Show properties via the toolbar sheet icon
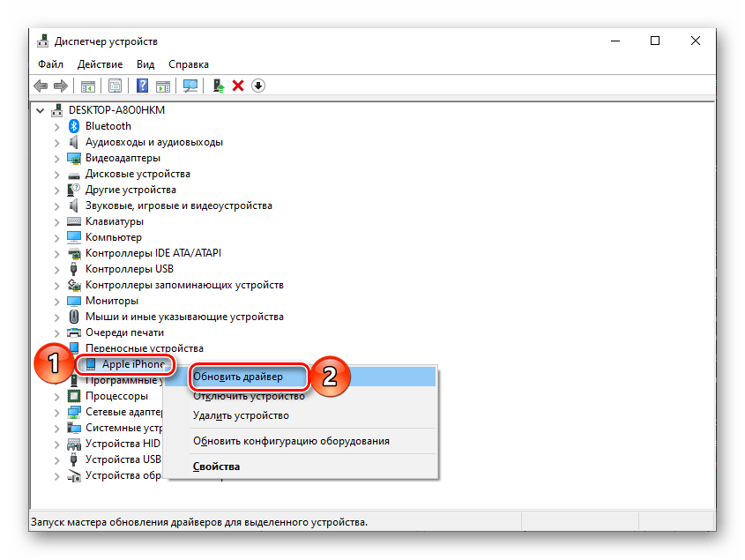 click(x=115, y=86)
